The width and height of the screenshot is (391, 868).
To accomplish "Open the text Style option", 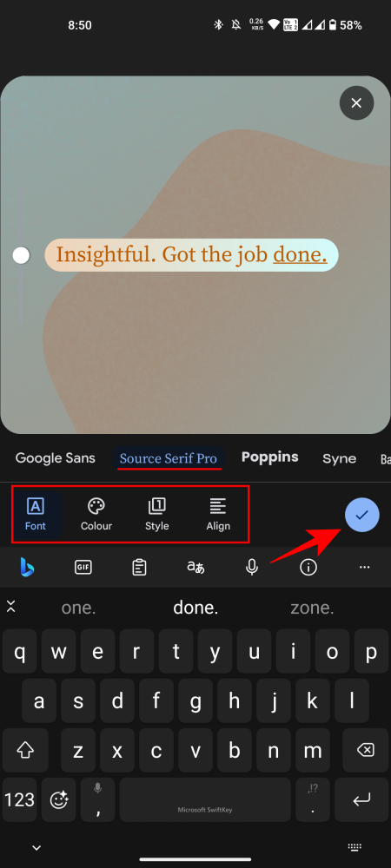I will pyautogui.click(x=157, y=515).
